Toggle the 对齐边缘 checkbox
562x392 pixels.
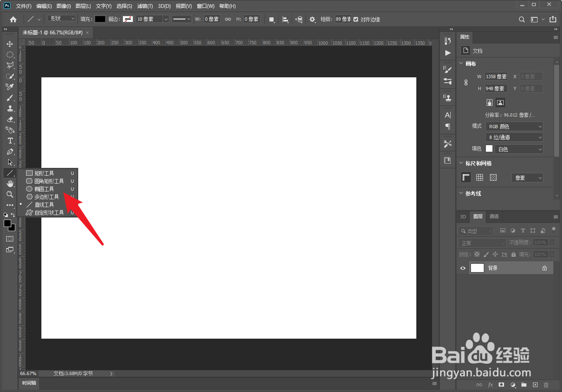tap(356, 19)
